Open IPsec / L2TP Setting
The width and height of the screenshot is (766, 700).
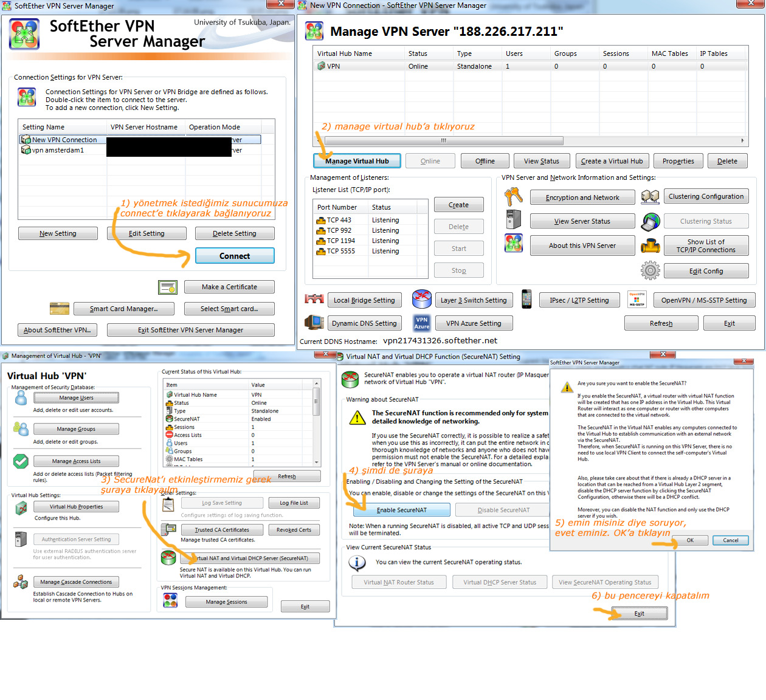point(579,300)
